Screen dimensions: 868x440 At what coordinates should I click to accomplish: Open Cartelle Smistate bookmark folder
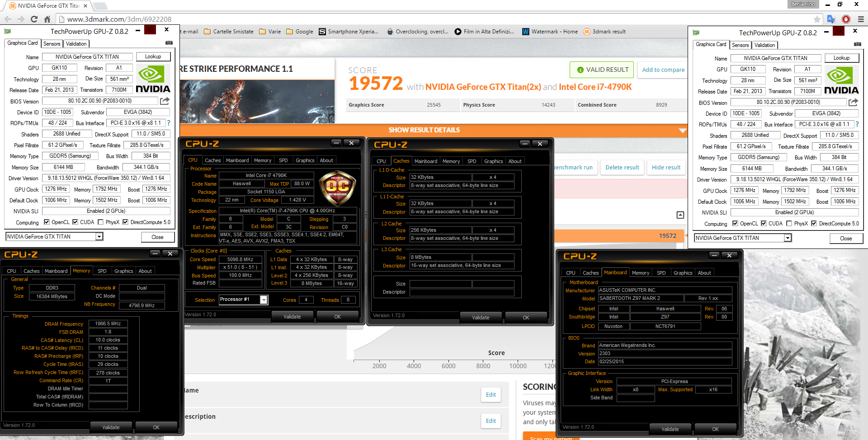[229, 32]
